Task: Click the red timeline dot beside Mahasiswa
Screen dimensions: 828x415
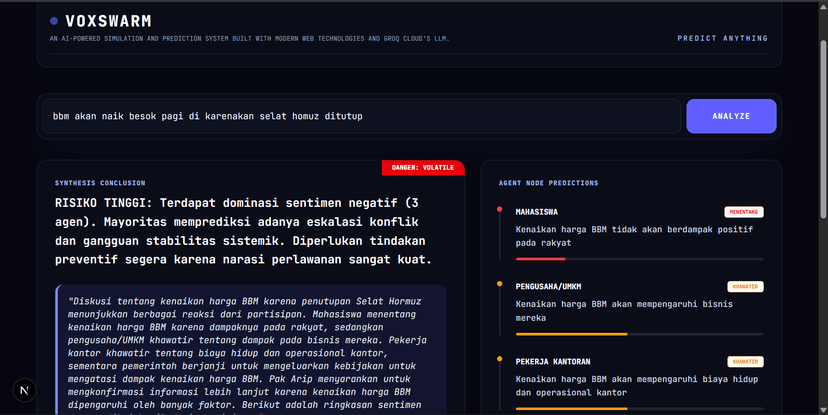Action: (x=500, y=209)
